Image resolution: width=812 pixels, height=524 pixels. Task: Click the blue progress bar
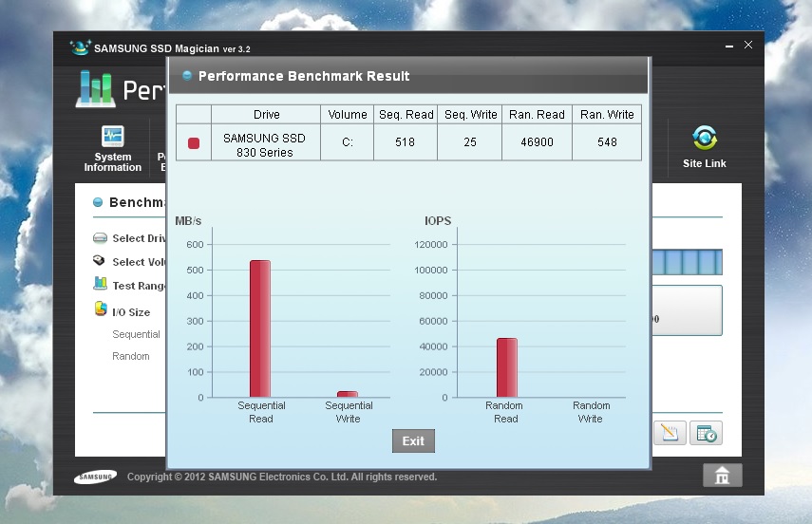pyautogui.click(x=688, y=262)
